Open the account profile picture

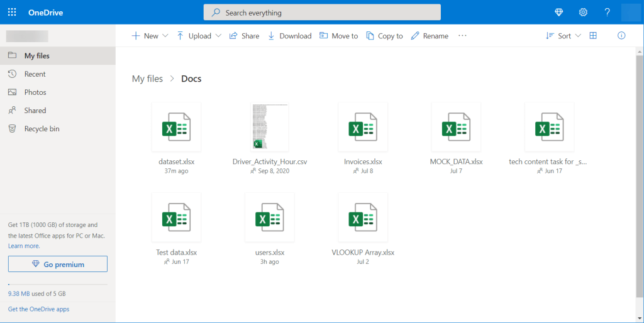click(x=631, y=13)
